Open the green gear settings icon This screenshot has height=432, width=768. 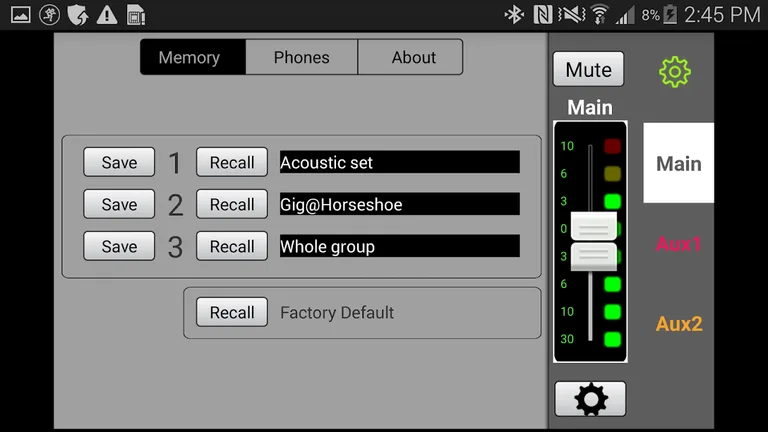[x=674, y=72]
